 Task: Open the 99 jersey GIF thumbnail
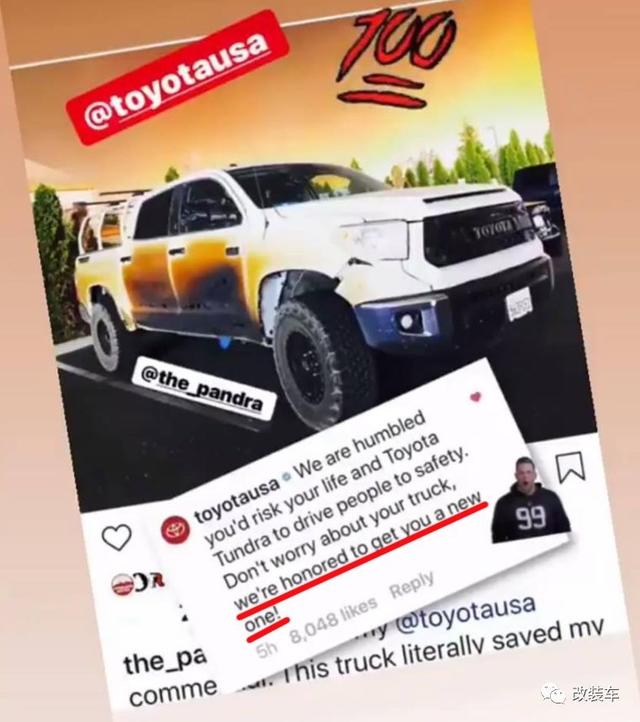click(530, 500)
